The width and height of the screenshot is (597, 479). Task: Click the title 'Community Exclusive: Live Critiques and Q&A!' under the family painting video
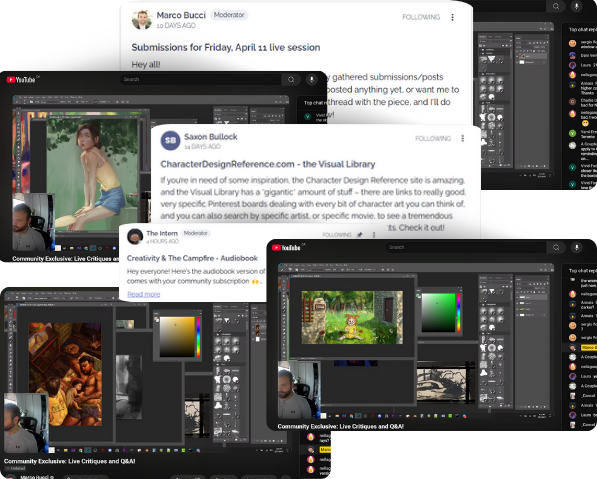click(x=70, y=461)
